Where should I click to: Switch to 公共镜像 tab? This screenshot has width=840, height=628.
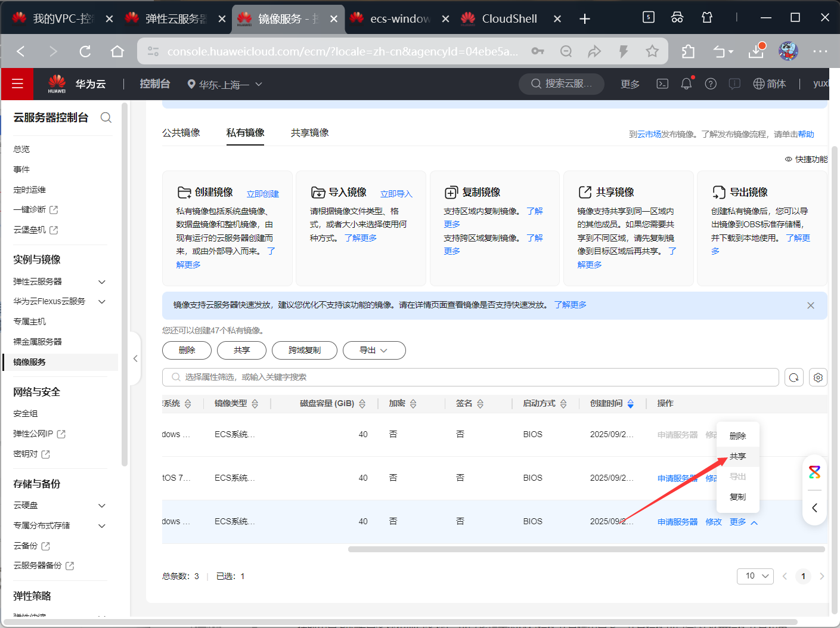[x=181, y=132]
